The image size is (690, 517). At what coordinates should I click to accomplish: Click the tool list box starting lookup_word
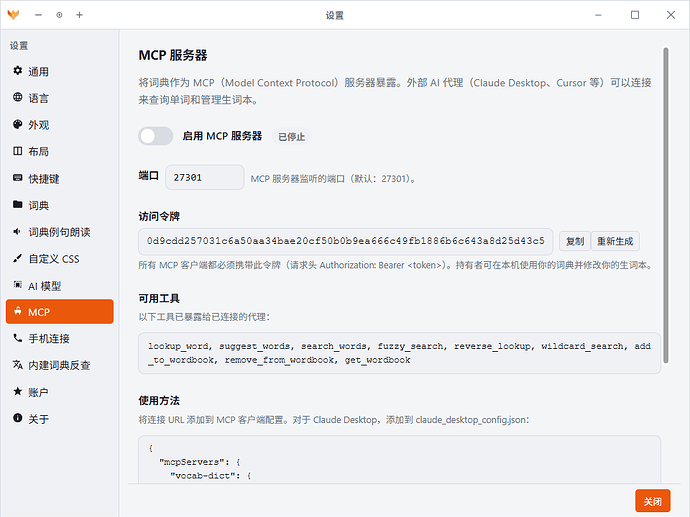(400, 353)
